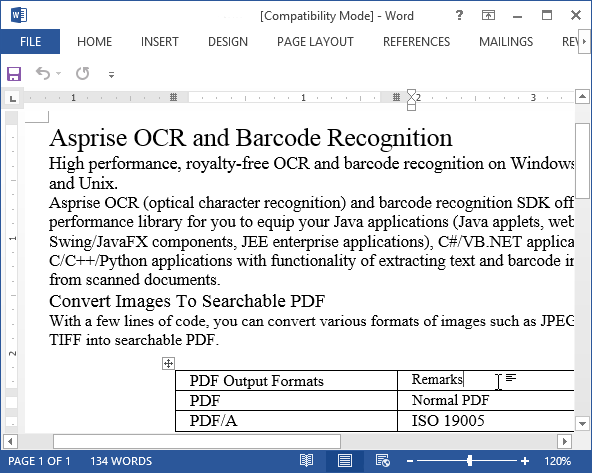Zoom in with the plus button
The height and width of the screenshot is (473, 592).
(x=525, y=461)
